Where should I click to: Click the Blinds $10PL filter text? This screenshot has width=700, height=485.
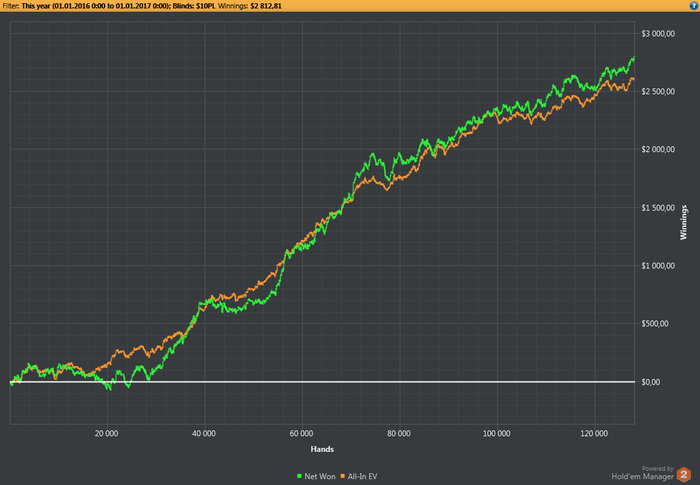[194, 6]
